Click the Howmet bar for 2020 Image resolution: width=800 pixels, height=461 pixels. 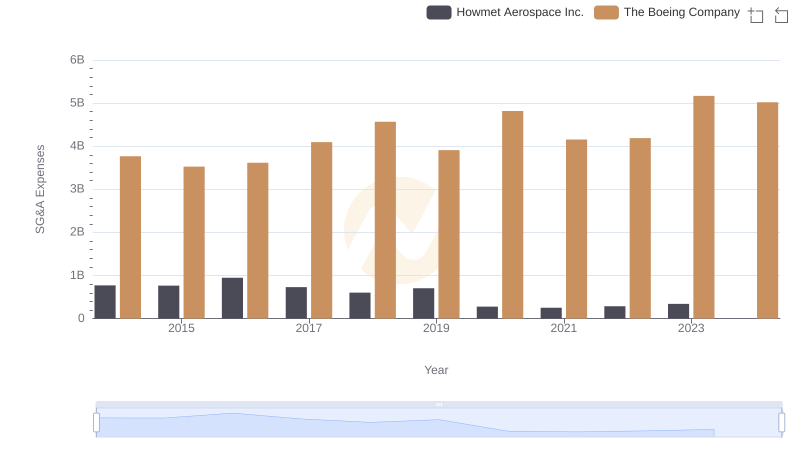[487, 313]
